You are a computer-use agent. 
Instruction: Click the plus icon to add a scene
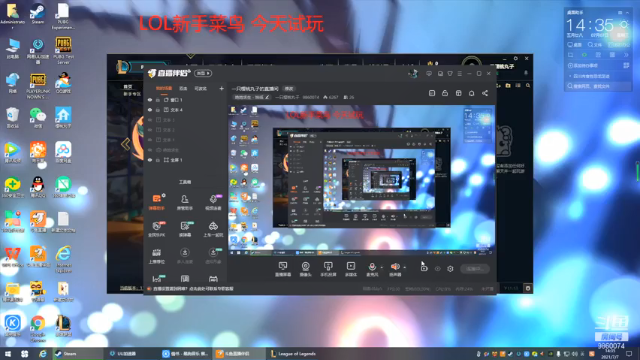pyautogui.click(x=221, y=88)
